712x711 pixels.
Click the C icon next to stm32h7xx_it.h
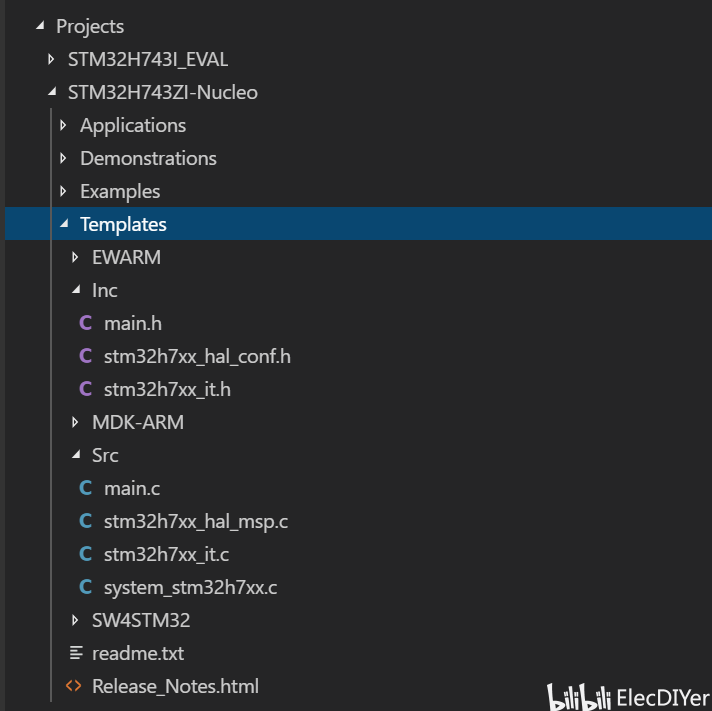click(x=85, y=389)
